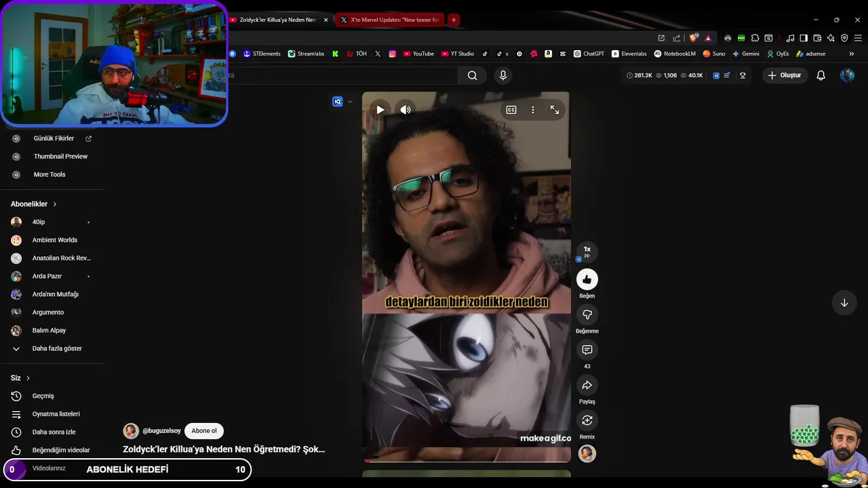The height and width of the screenshot is (488, 868).
Task: Open the YT Studio bookmark
Action: tap(458, 54)
